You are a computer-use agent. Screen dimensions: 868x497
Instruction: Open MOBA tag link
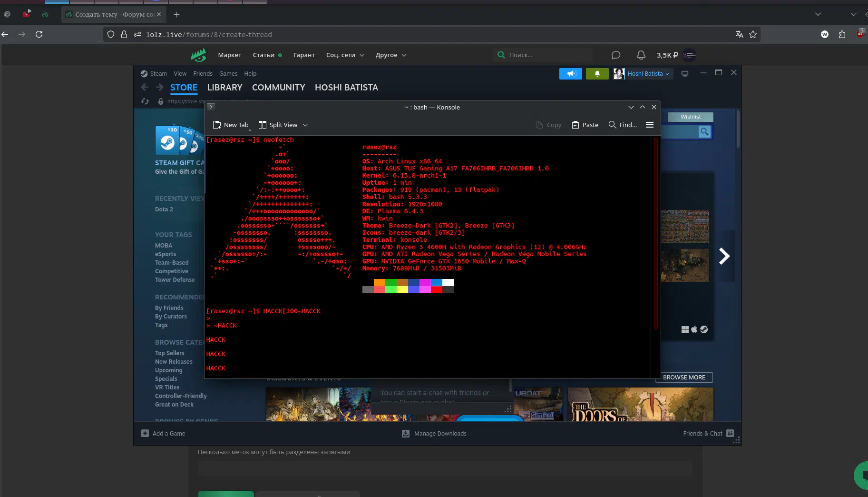click(164, 246)
